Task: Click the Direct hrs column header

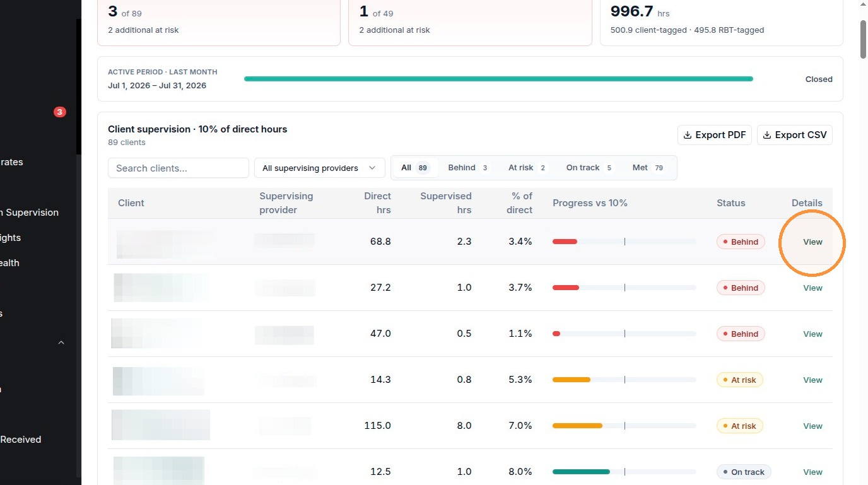Action: click(x=377, y=203)
